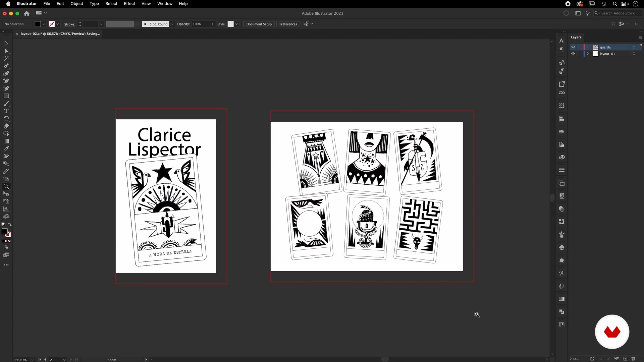
Task: Click the Home icon in header
Action: coord(27,13)
